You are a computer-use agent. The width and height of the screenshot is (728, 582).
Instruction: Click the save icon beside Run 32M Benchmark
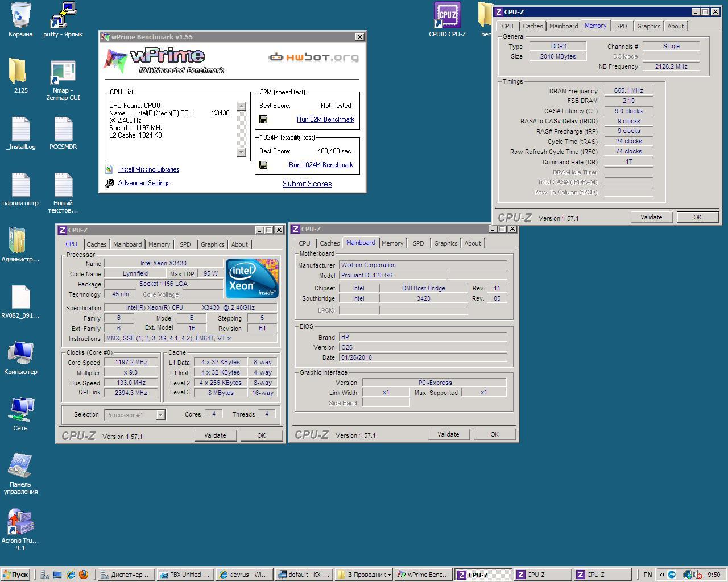coord(263,119)
